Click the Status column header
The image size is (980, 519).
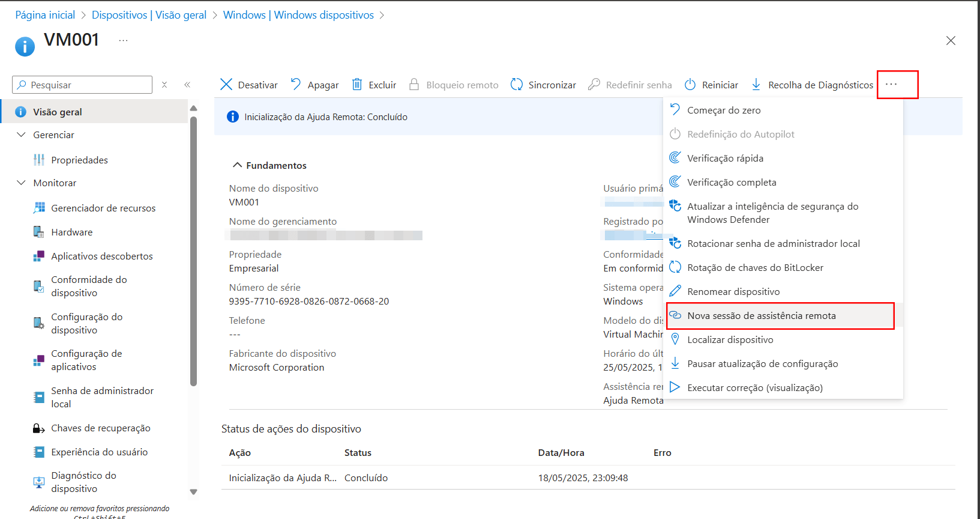pyautogui.click(x=358, y=452)
